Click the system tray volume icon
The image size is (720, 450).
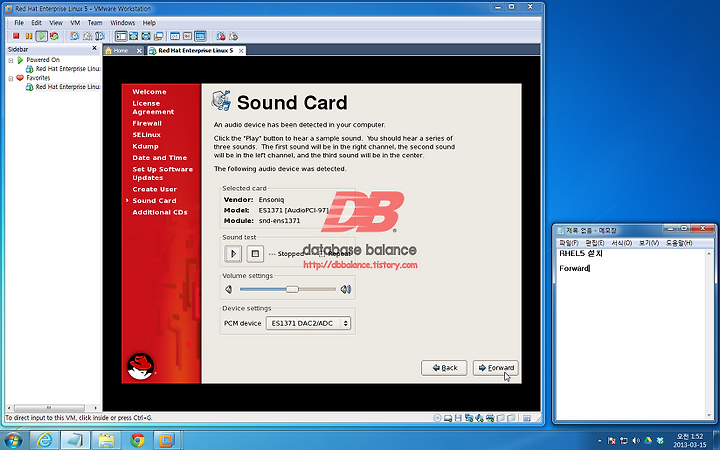click(636, 441)
